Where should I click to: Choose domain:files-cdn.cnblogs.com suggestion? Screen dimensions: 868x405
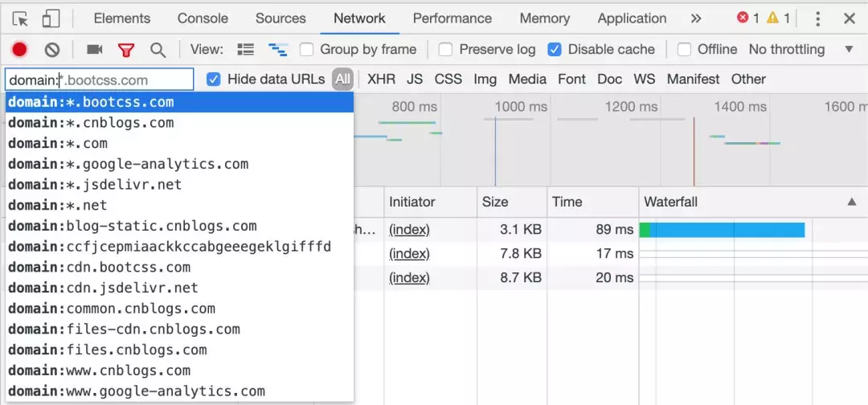179,329
